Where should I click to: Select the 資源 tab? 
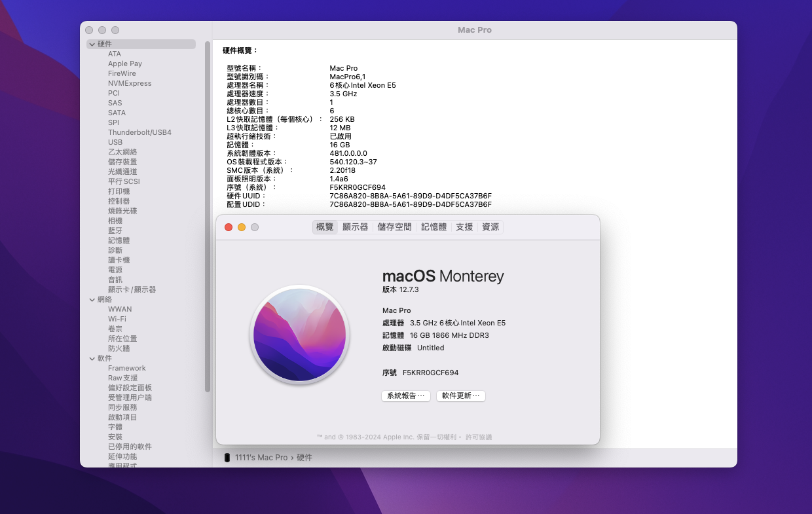[490, 227]
